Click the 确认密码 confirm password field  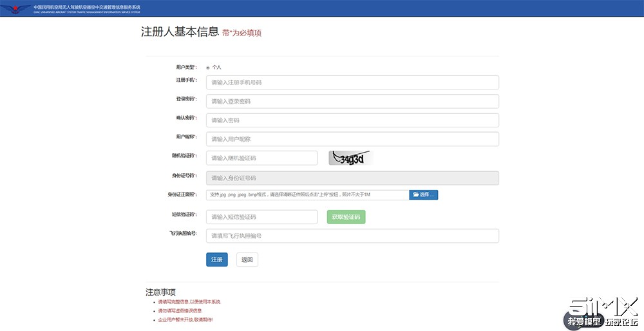coord(352,120)
